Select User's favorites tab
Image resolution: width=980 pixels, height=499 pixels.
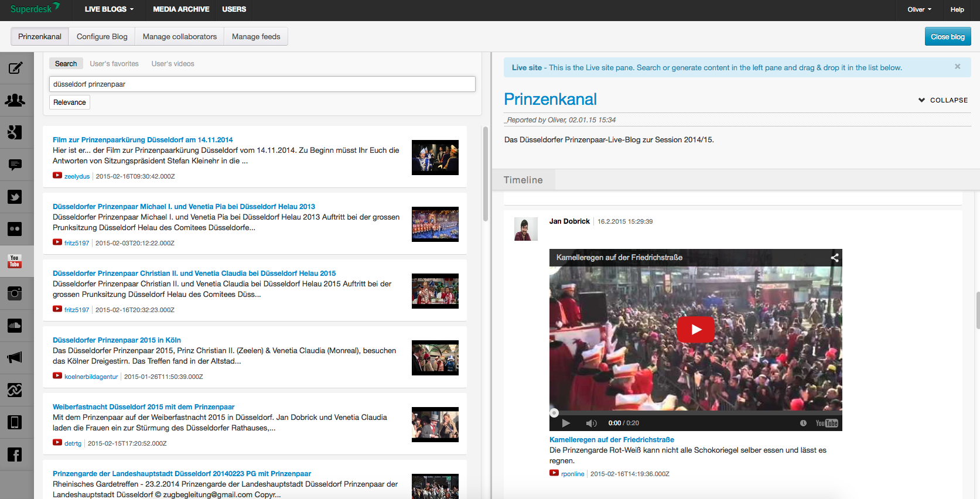[114, 64]
